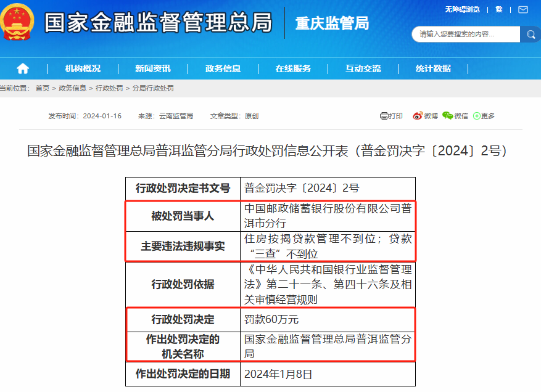Click the 行政处罚依据 row label

pyautogui.click(x=183, y=284)
